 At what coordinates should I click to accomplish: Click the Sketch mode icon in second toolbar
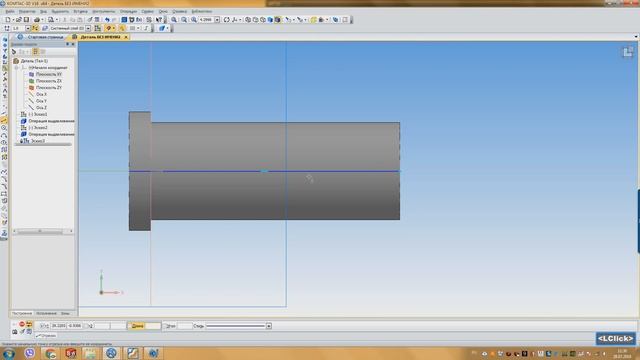coord(98,28)
